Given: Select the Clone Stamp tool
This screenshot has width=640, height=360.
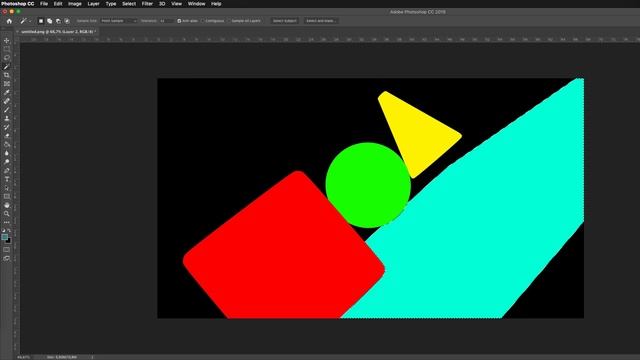Looking at the screenshot, I should coord(7,118).
